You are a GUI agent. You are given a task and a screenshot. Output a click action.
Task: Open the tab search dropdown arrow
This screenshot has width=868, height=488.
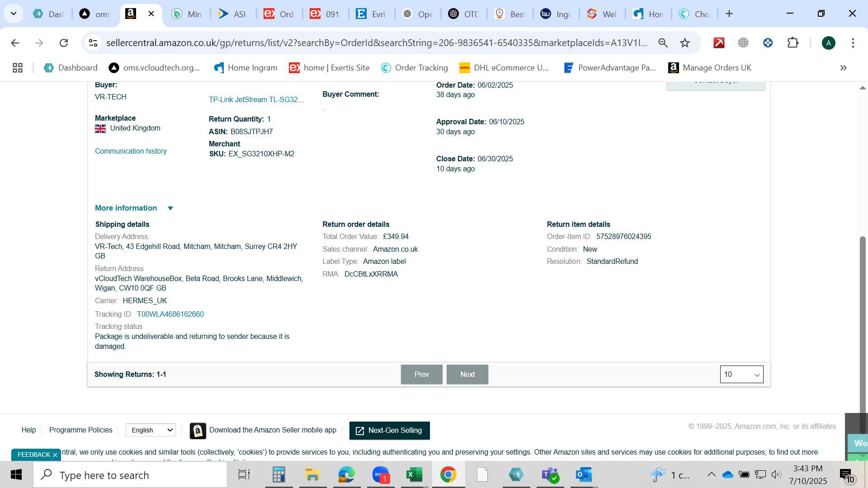14,14
